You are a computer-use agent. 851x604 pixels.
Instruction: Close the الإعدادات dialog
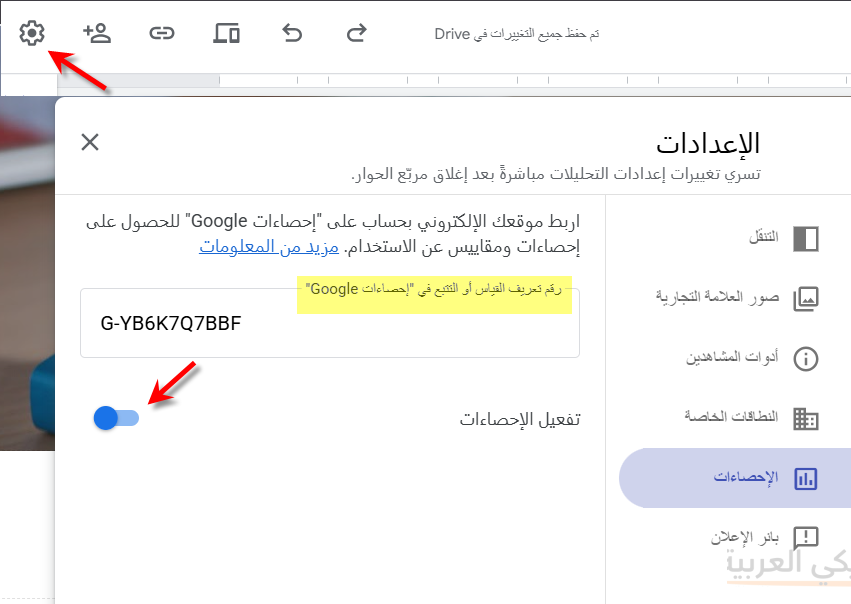pos(90,142)
